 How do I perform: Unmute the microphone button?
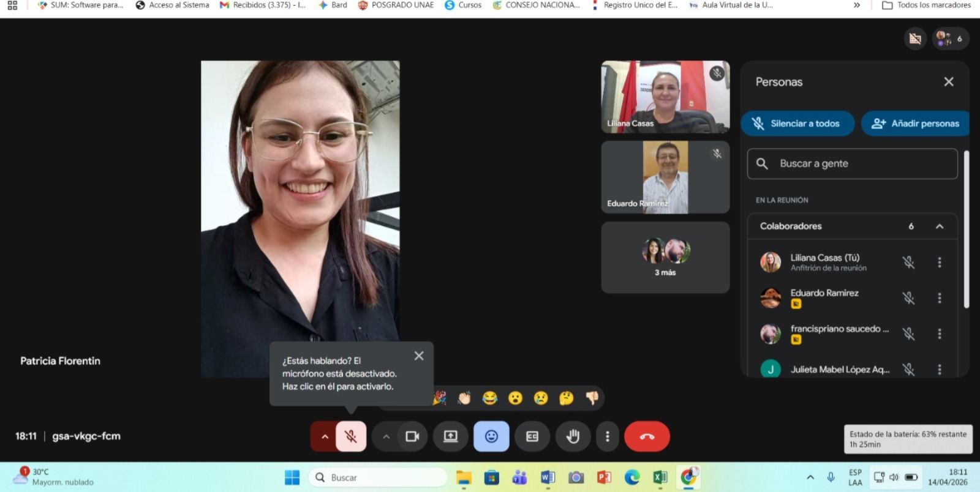(351, 436)
